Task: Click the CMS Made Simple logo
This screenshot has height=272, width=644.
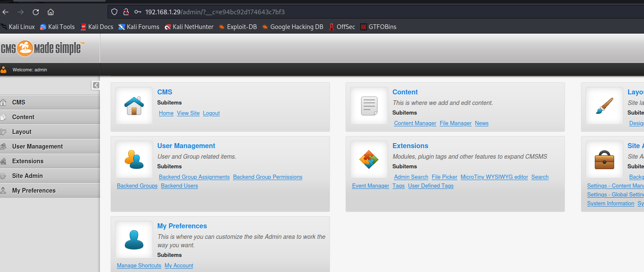Action: pyautogui.click(x=42, y=48)
